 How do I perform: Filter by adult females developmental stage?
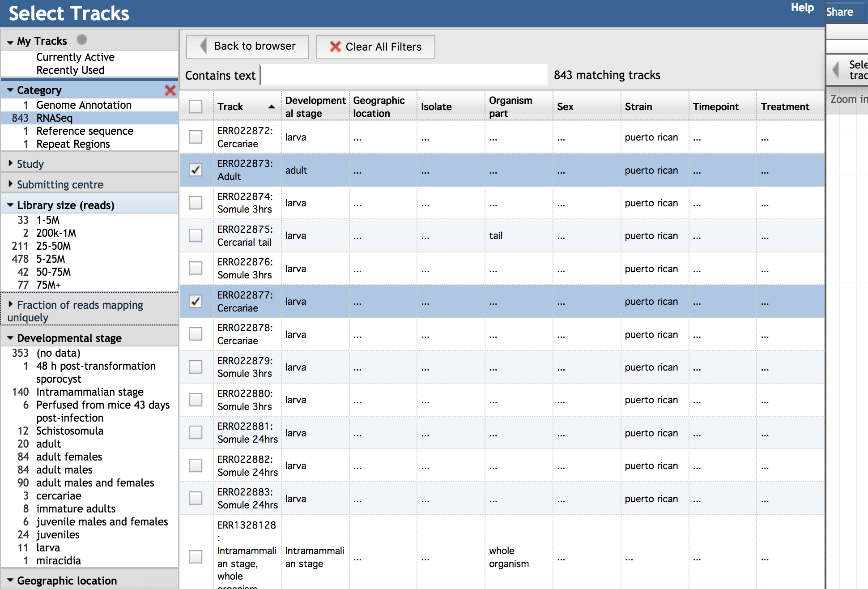tap(69, 457)
